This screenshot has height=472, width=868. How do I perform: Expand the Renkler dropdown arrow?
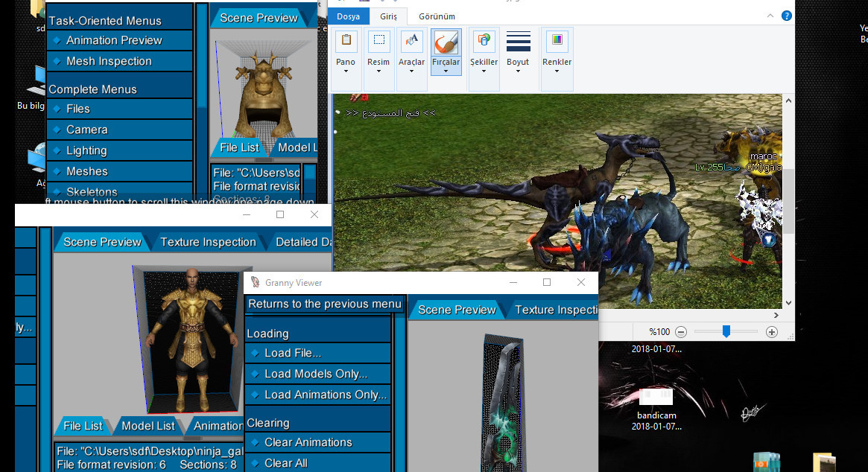[x=557, y=71]
